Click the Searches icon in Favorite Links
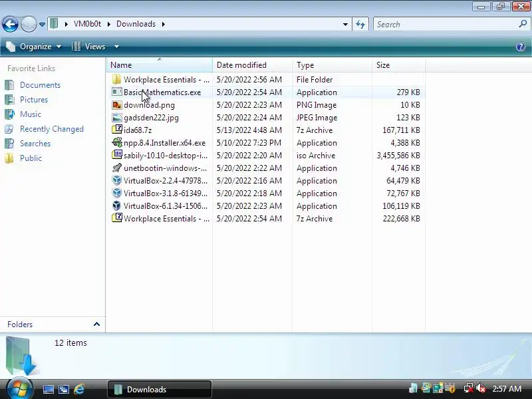The width and height of the screenshot is (532, 399). 9,144
